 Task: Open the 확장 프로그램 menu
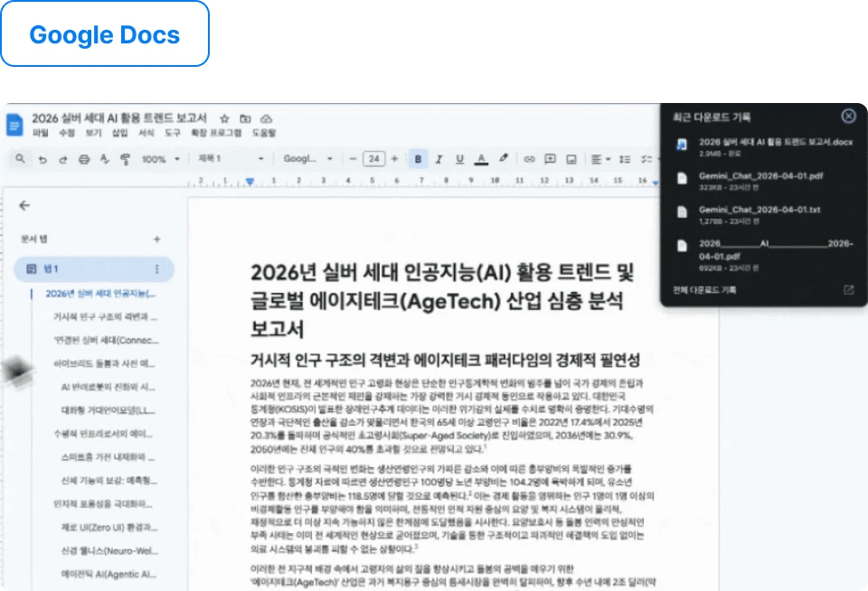(216, 133)
